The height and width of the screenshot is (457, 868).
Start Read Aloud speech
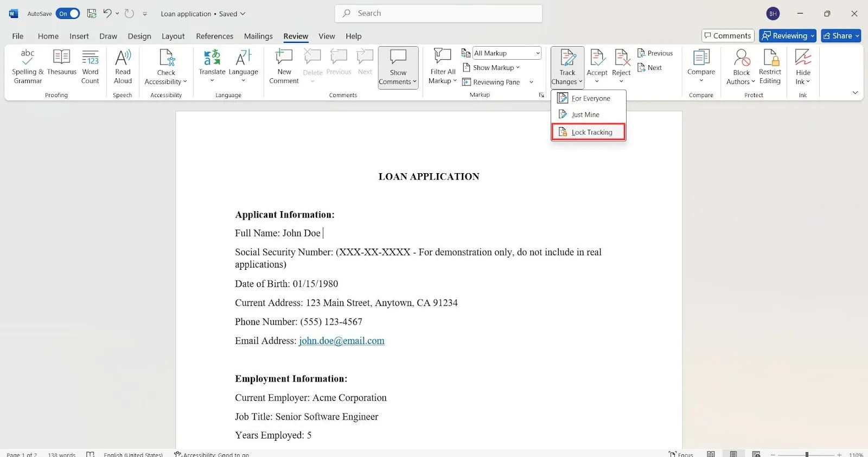point(123,67)
